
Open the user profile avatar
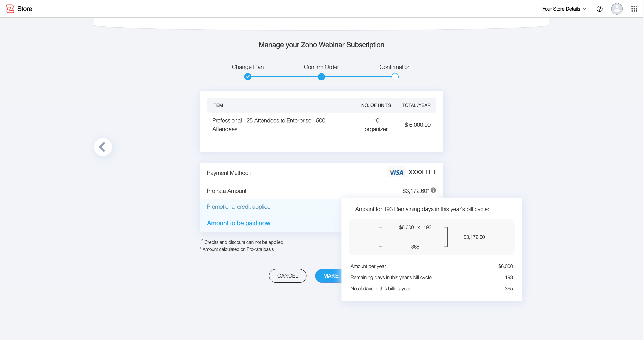(x=617, y=9)
